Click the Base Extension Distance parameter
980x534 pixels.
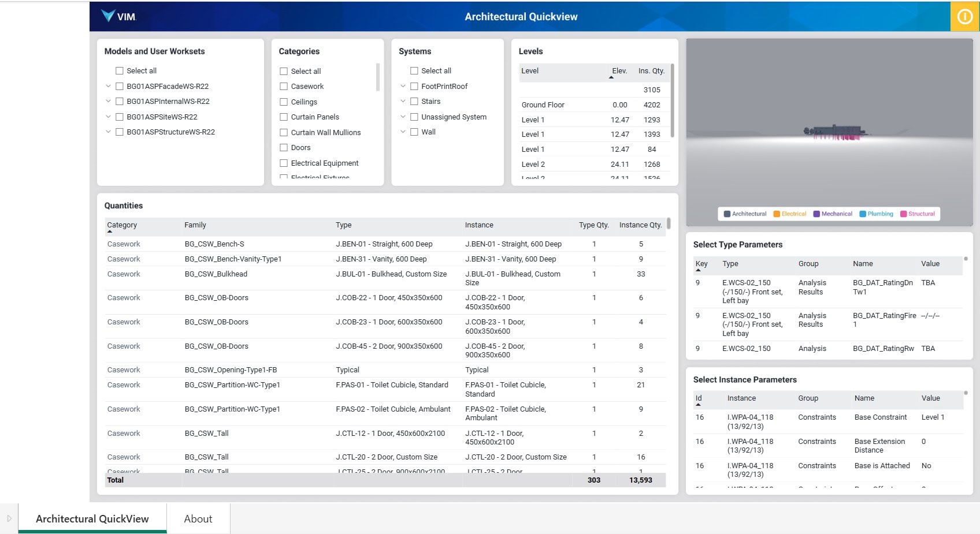click(x=879, y=446)
